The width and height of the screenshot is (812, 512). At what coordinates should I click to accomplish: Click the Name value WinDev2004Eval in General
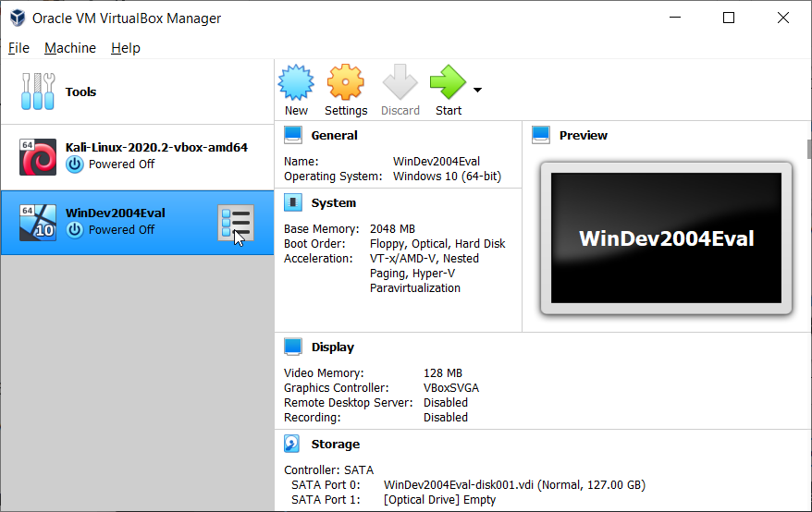tap(437, 162)
